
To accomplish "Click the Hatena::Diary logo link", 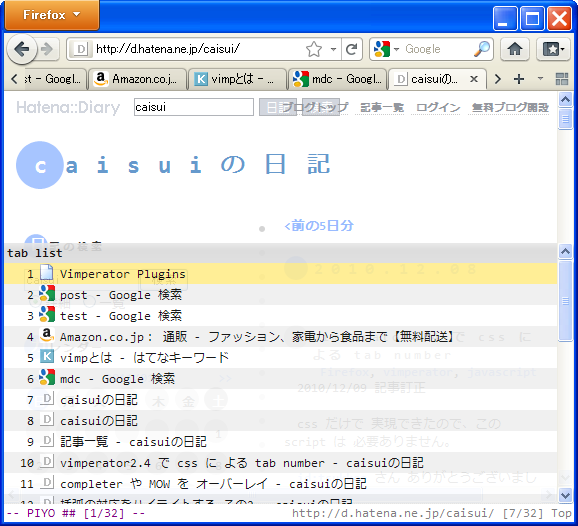I will [x=68, y=107].
